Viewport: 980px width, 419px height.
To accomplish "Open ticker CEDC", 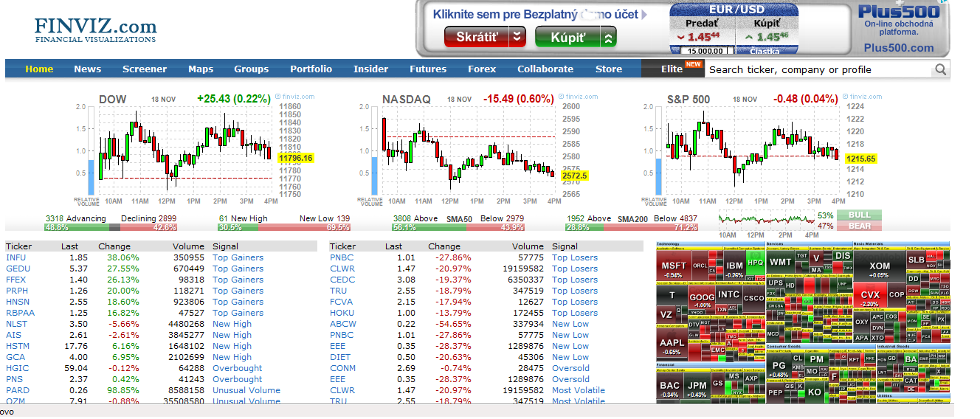I will pyautogui.click(x=342, y=280).
